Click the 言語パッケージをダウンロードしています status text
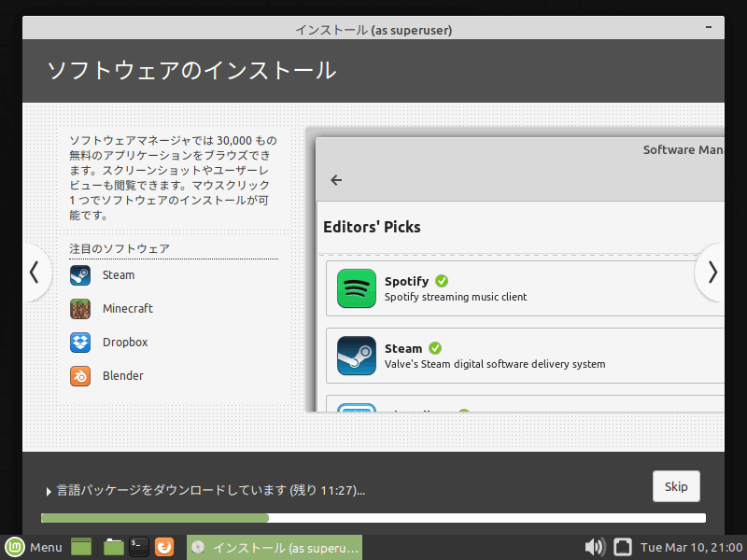Viewport: 747px width, 560px height. (211, 491)
